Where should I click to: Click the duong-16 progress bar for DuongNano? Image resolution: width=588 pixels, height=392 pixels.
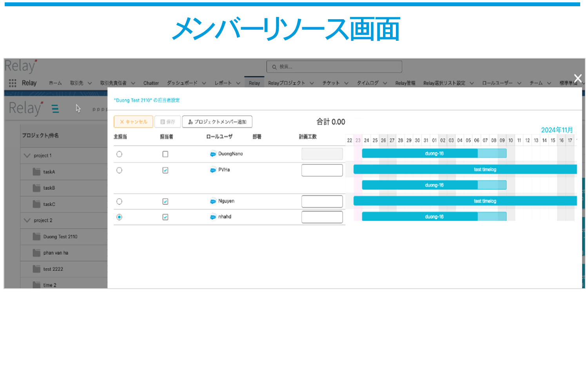(434, 154)
